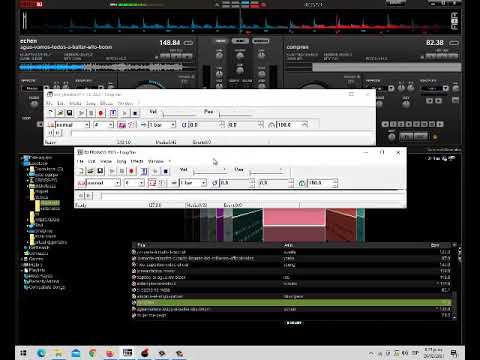Open the Edit menu in the foreground window
Image resolution: width=480 pixels, height=360 pixels.
[x=92, y=161]
